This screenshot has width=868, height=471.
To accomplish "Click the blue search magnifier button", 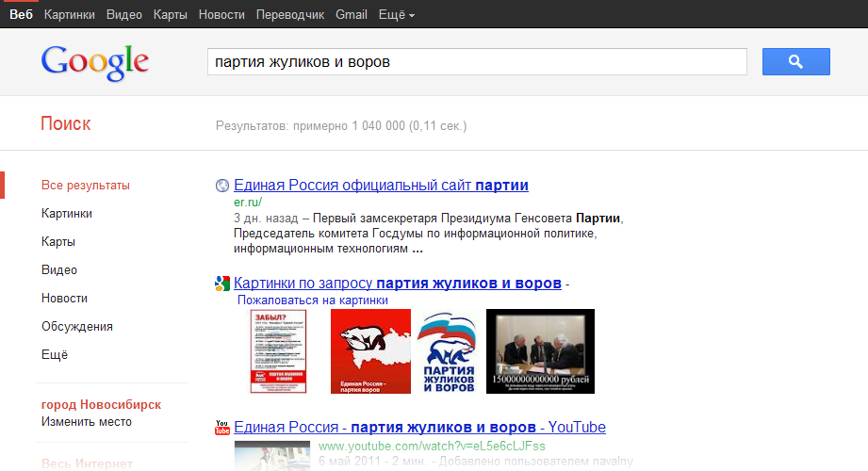I will point(795,61).
